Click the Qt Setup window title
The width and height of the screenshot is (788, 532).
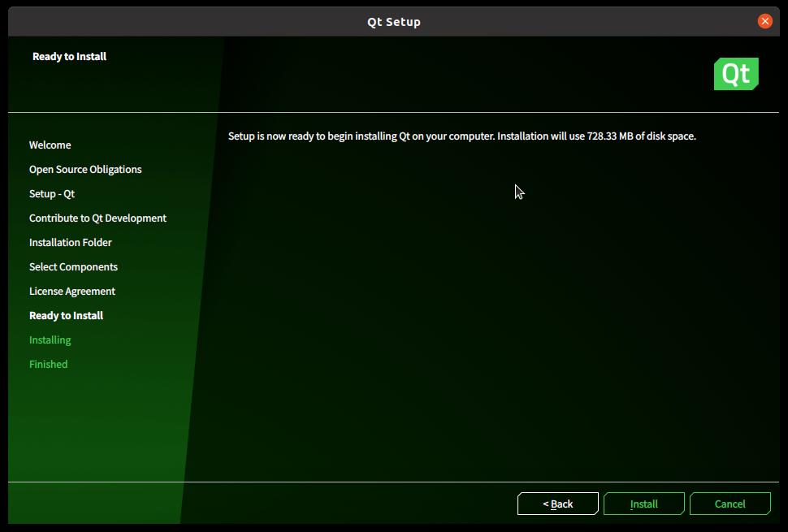click(x=393, y=22)
